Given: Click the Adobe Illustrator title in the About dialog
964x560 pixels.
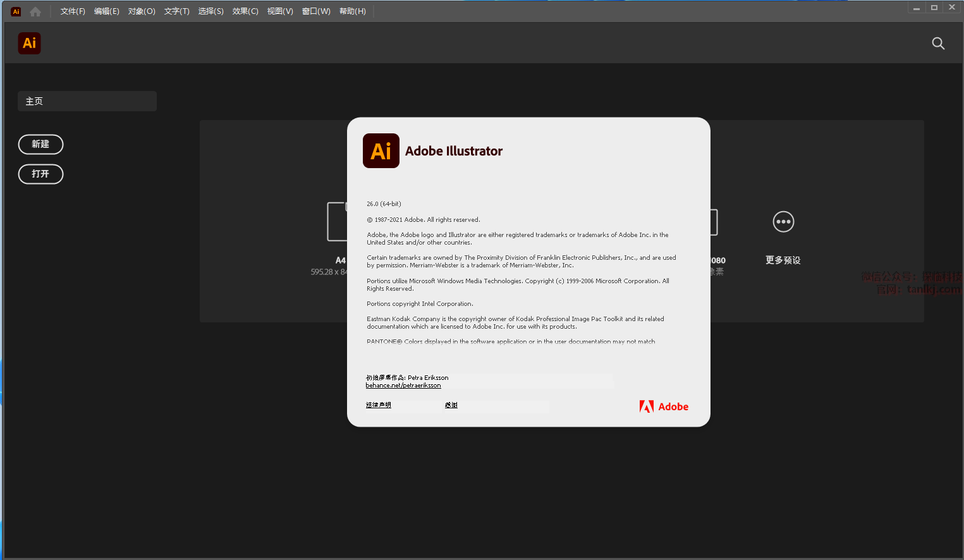Looking at the screenshot, I should click(454, 151).
